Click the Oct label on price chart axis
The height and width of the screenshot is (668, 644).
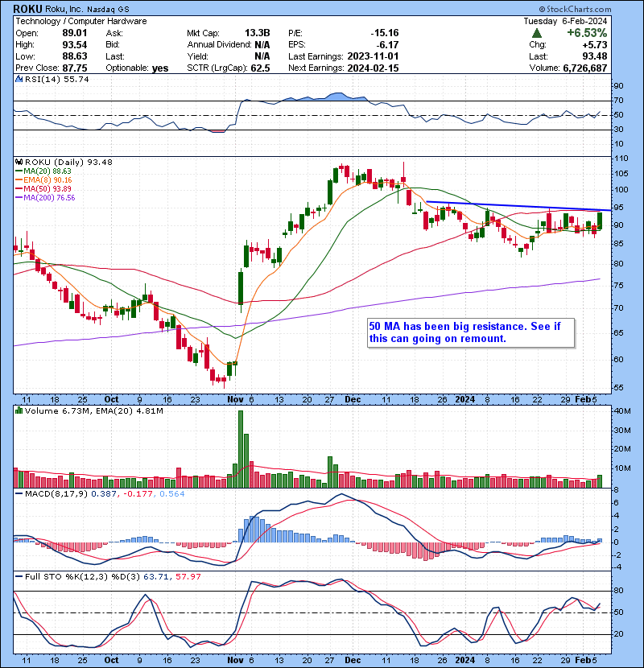(x=112, y=400)
